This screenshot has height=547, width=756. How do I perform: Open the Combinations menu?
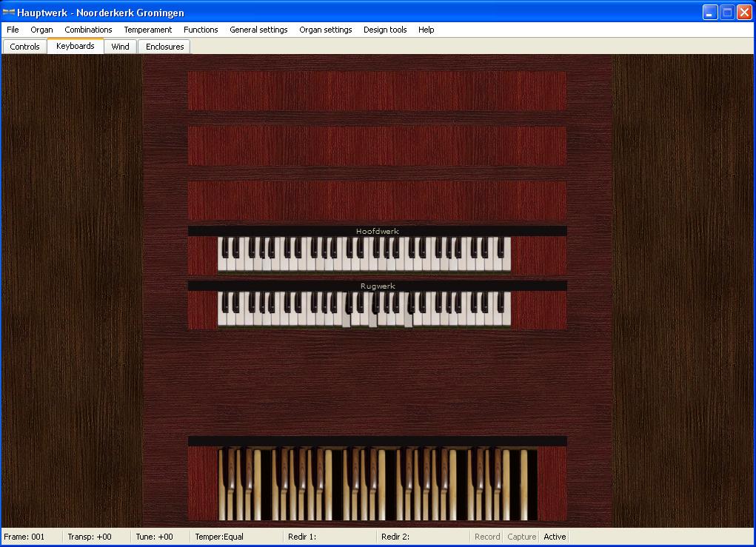(88, 30)
